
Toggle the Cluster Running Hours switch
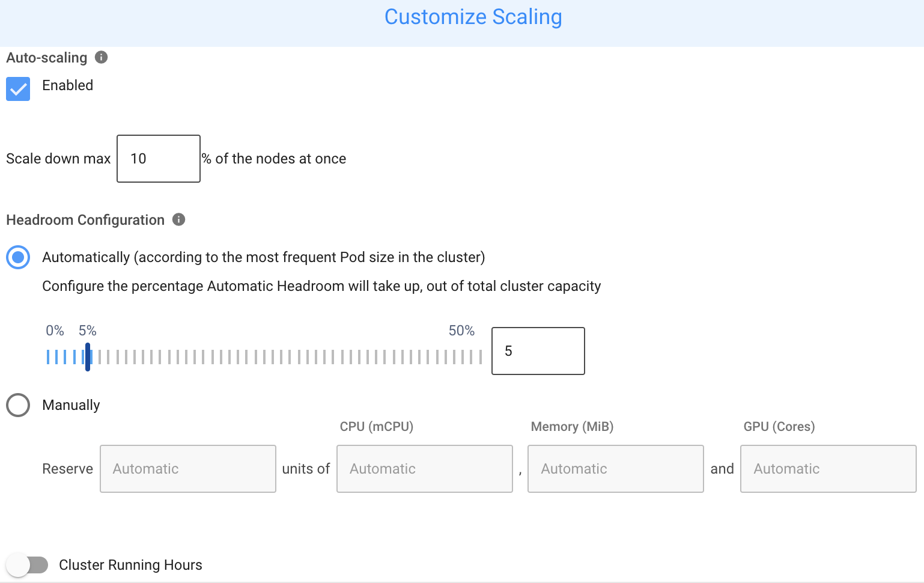pos(27,565)
